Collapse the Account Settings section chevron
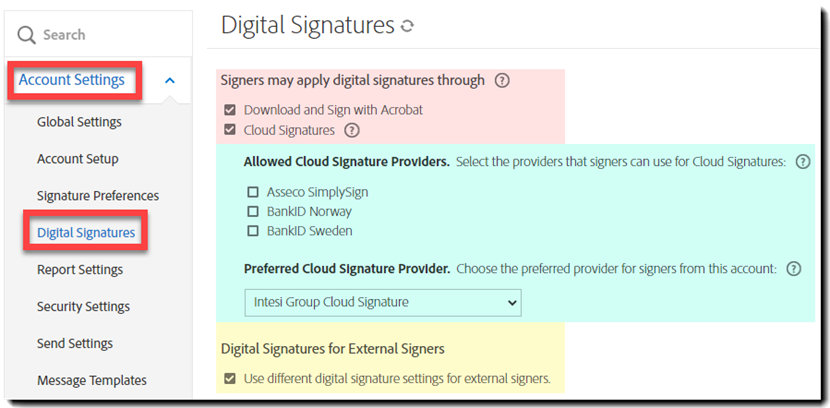This screenshot has height=408, width=830. point(170,81)
